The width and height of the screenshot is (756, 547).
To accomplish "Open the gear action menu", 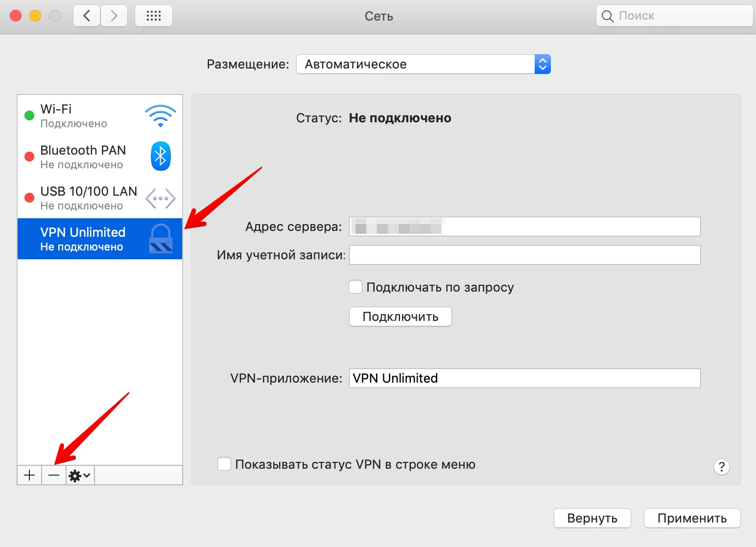I will (x=80, y=475).
